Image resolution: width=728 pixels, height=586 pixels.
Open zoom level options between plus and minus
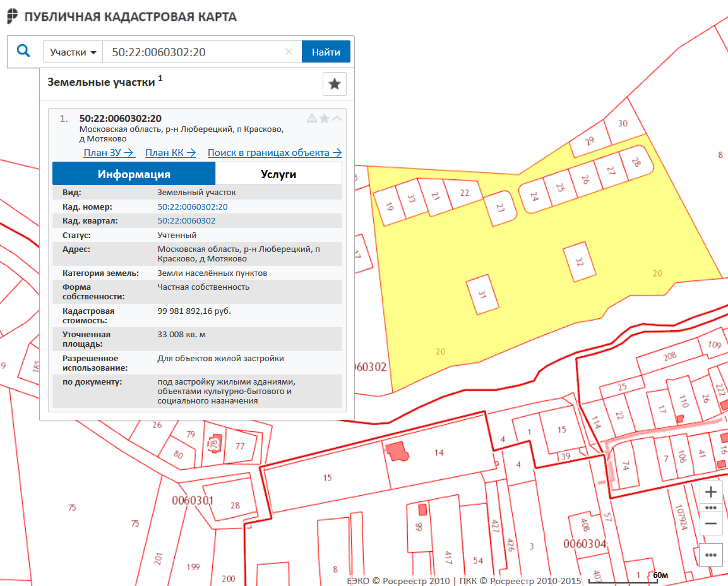point(710,508)
